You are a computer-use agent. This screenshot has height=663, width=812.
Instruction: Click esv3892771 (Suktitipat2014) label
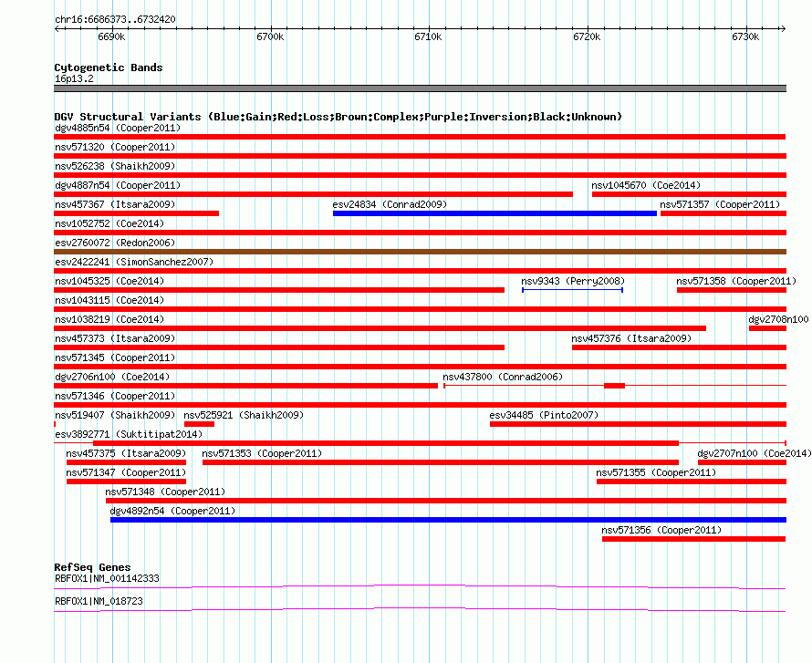click(129, 434)
